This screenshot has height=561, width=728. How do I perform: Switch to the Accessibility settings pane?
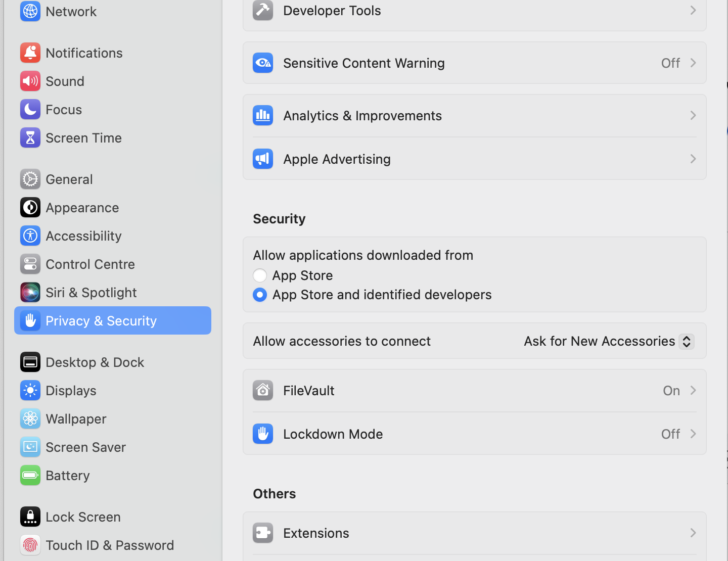point(83,236)
